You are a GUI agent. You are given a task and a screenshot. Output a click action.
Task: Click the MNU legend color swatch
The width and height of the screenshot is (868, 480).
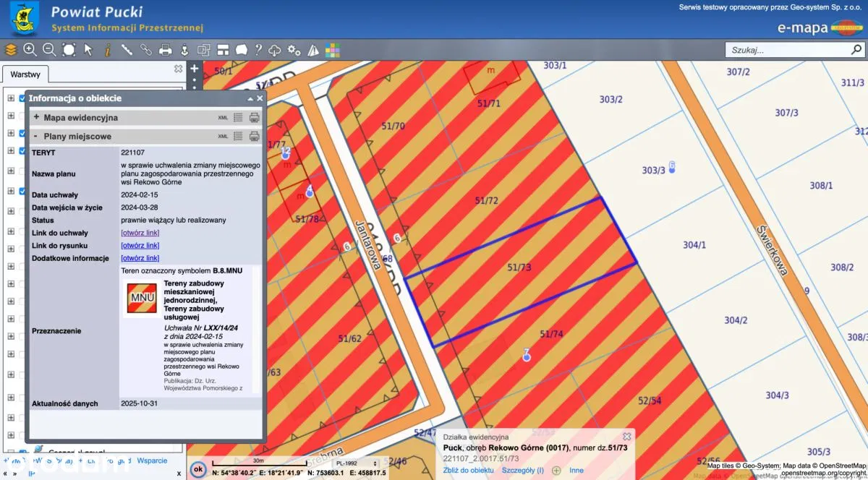pyautogui.click(x=142, y=298)
